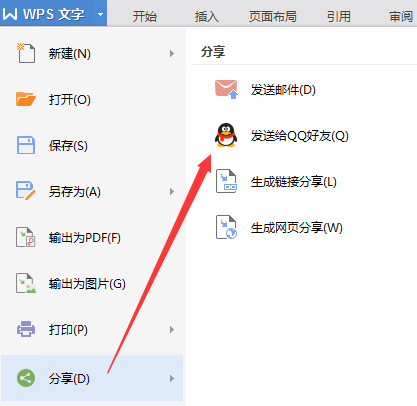Screen dimensions: 417x406
Task: Expand the 打印(P) submenu arrow
Action: pos(172,329)
